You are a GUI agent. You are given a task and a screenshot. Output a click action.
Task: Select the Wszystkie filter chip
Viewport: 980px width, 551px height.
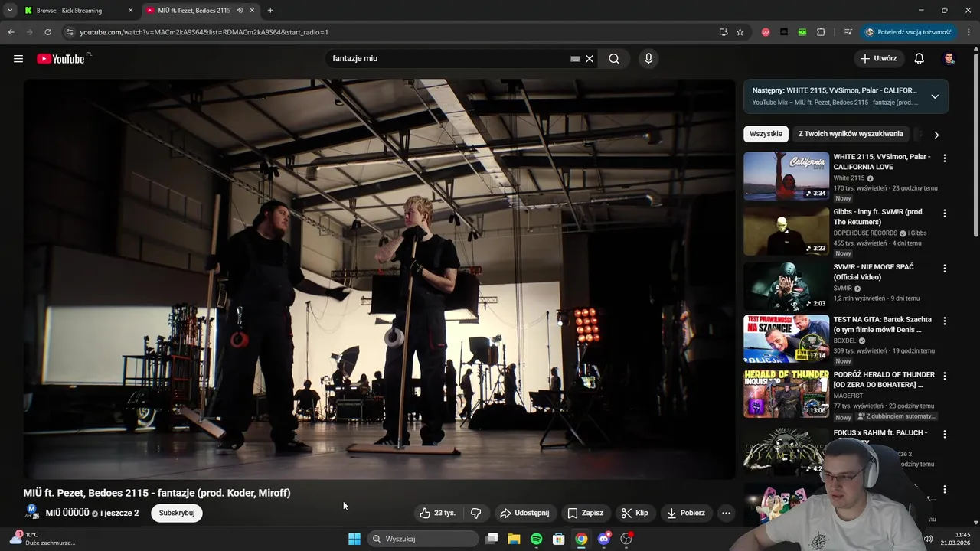(x=766, y=134)
